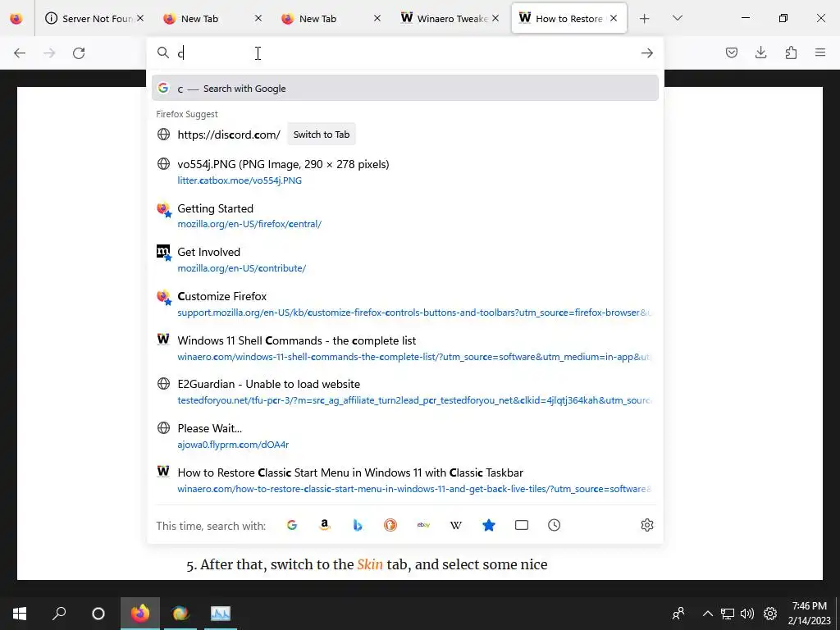Search open Tabs using the tab icon
This screenshot has height=630, width=840.
coord(521,525)
